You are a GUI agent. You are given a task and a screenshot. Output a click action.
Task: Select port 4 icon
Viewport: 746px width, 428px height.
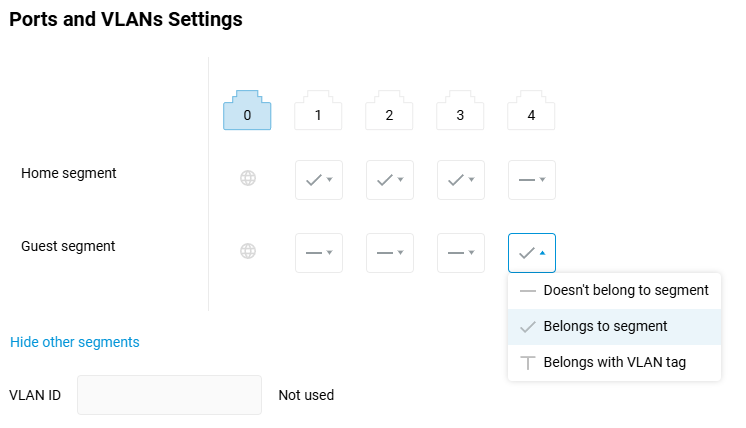[x=531, y=111]
